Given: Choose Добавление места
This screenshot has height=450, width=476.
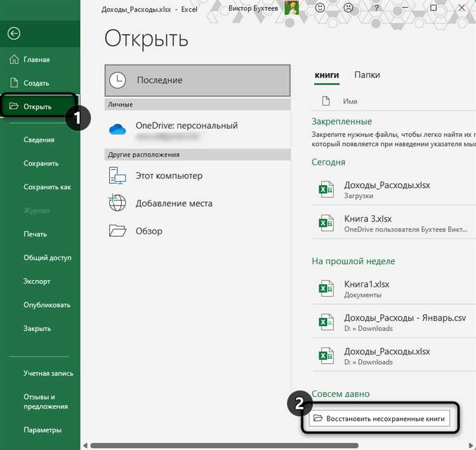Looking at the screenshot, I should [x=197, y=203].
